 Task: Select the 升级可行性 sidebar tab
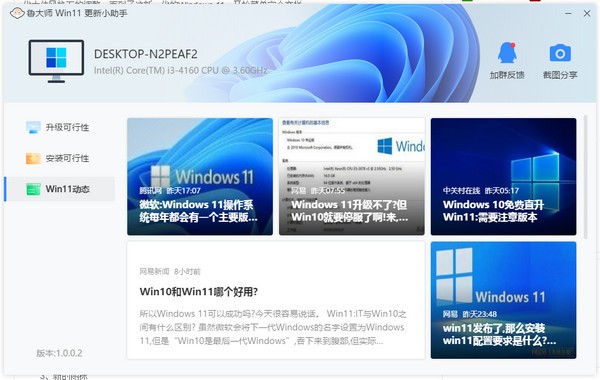point(60,127)
